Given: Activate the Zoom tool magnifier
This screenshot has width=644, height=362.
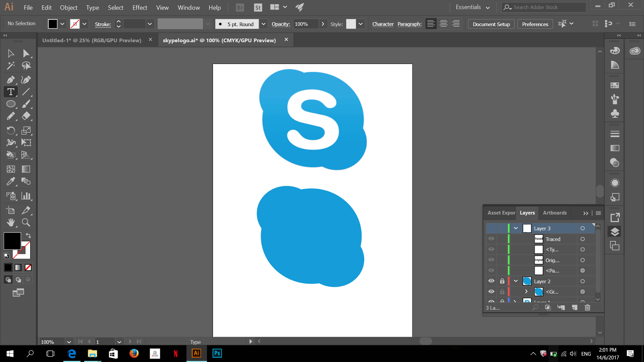Looking at the screenshot, I should coord(26,222).
